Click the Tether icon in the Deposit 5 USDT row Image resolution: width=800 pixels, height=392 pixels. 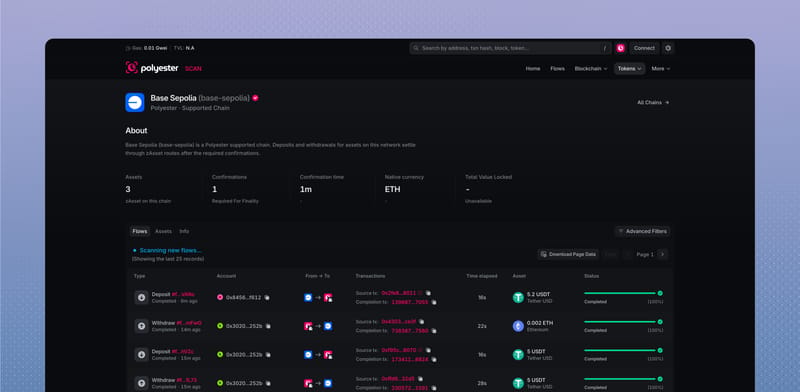tap(518, 354)
